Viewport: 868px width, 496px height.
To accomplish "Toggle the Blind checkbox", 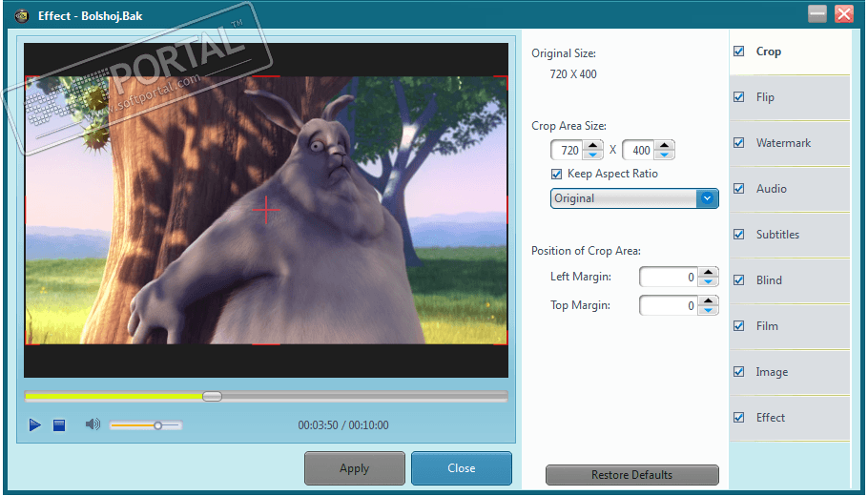I will (x=739, y=280).
